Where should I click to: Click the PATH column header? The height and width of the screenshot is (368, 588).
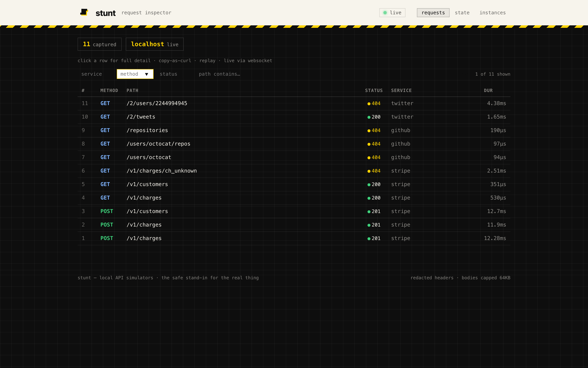pos(133,91)
